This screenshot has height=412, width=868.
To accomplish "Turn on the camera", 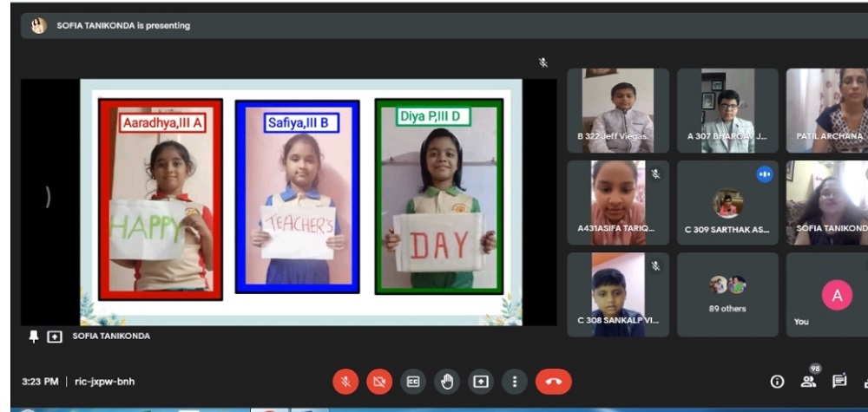I will click(379, 382).
